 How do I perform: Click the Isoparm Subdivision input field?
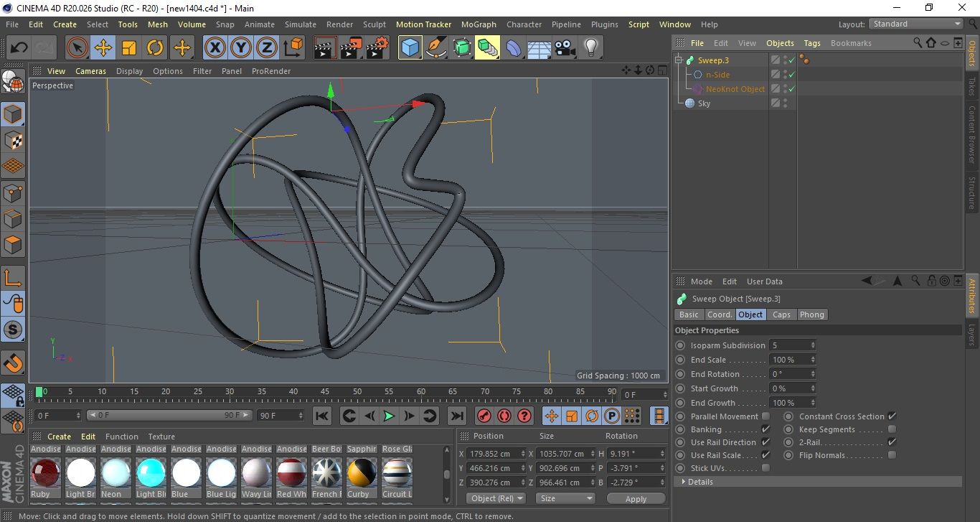pyautogui.click(x=789, y=345)
